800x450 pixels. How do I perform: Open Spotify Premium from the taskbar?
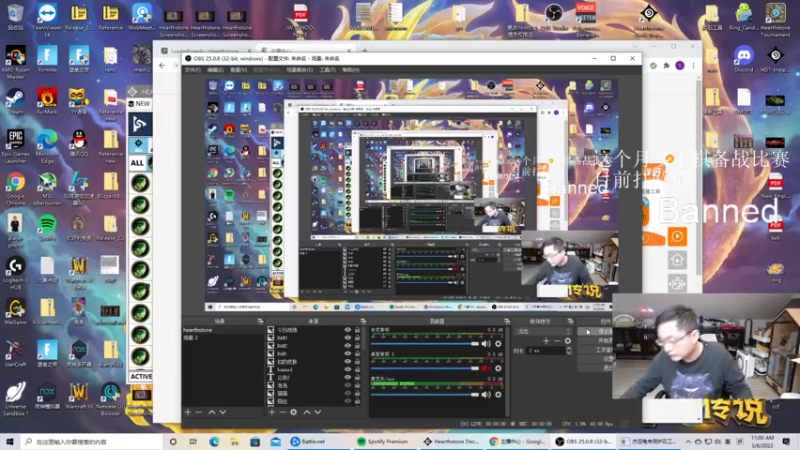(x=383, y=441)
